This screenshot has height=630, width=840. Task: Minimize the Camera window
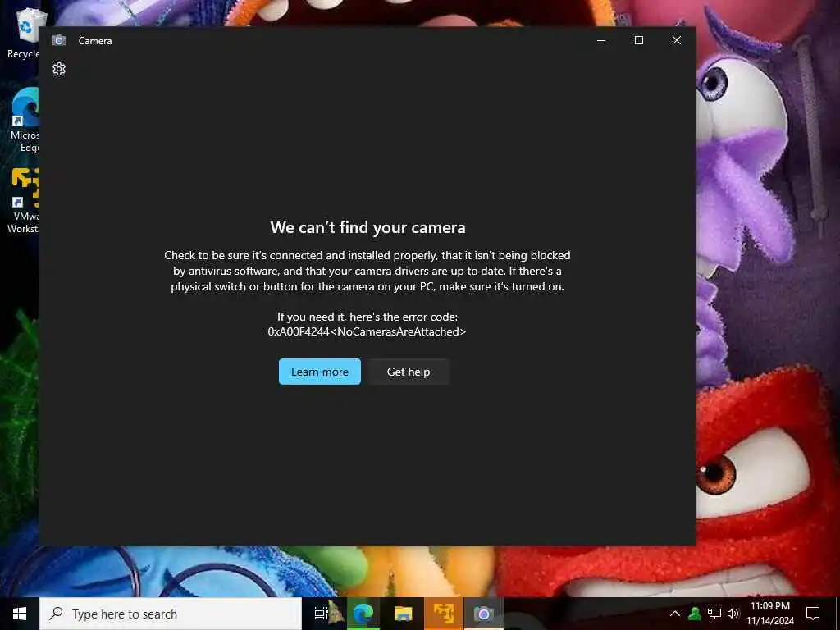[x=601, y=41]
